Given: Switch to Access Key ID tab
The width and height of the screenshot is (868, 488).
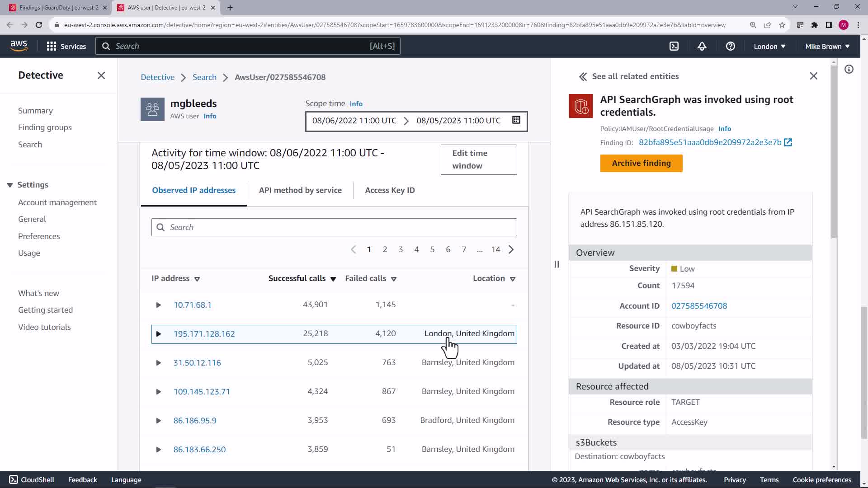Looking at the screenshot, I should (x=390, y=190).
